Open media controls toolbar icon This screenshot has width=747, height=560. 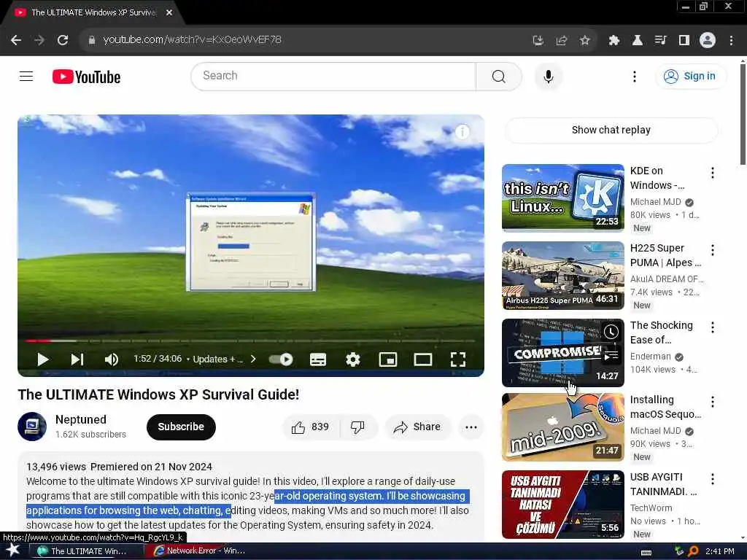click(x=660, y=41)
